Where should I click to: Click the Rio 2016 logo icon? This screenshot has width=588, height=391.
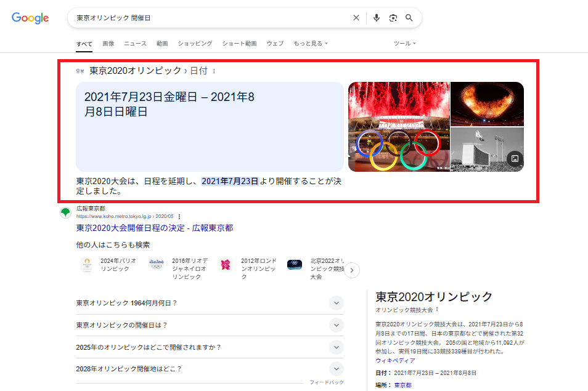click(157, 264)
